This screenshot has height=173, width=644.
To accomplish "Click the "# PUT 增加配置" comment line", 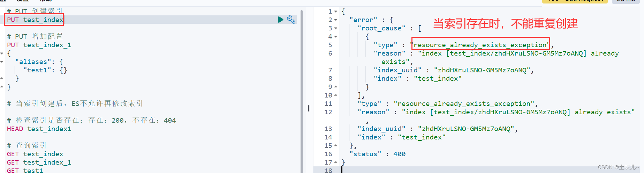I will 35,36.
